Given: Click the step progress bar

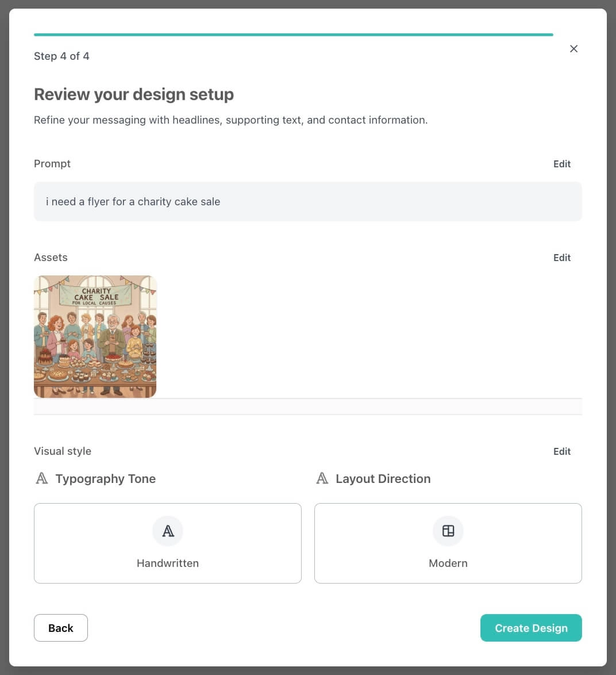Looking at the screenshot, I should click(294, 34).
